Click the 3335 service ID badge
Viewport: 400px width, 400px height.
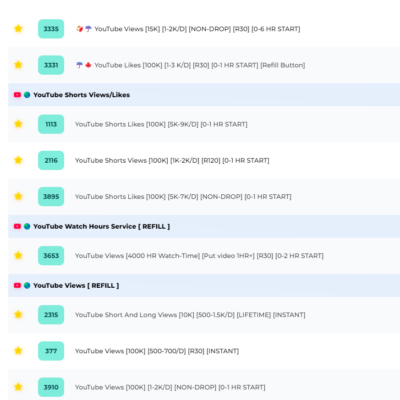pos(51,29)
